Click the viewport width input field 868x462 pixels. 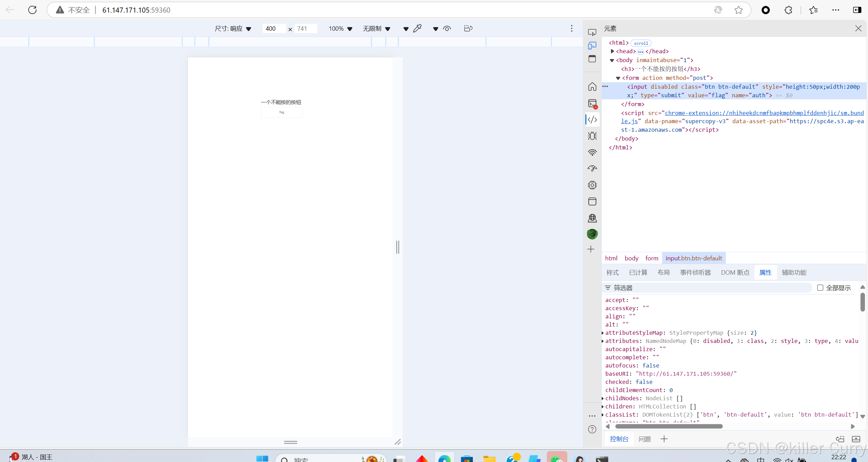(x=274, y=29)
